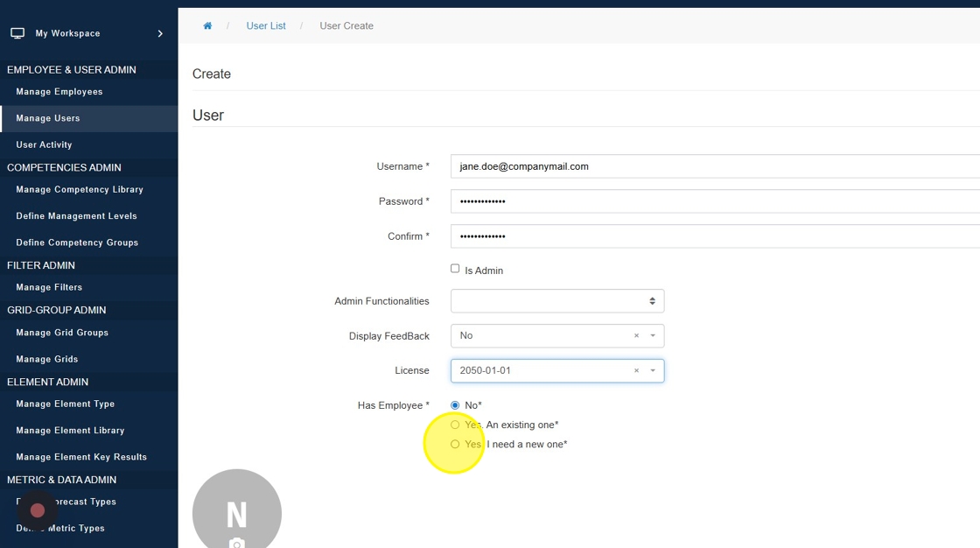The height and width of the screenshot is (548, 980).
Task: Click the My Workspace monitor icon
Action: [17, 33]
